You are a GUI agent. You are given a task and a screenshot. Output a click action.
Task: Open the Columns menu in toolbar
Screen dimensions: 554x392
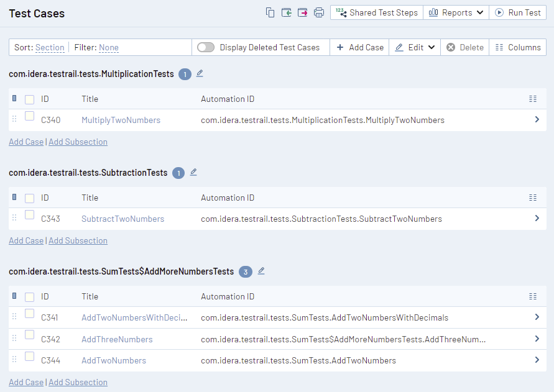(518, 47)
